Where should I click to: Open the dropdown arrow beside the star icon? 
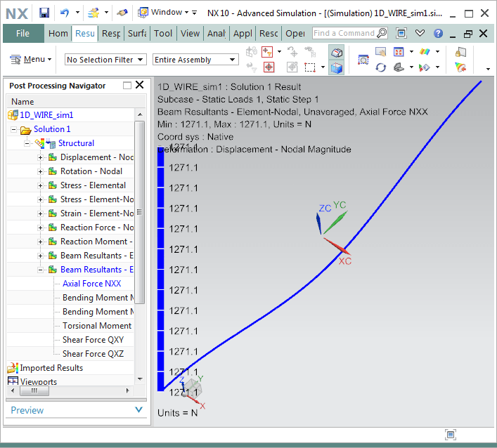[x=107, y=13]
